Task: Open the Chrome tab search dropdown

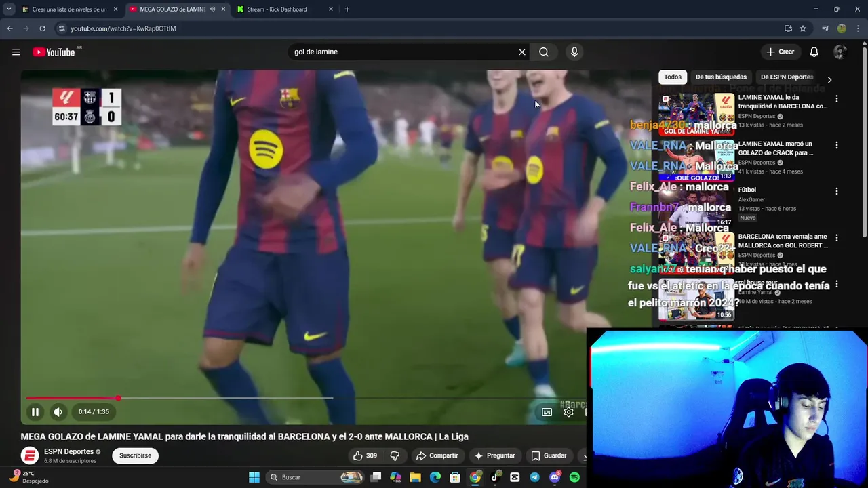Action: (9, 9)
